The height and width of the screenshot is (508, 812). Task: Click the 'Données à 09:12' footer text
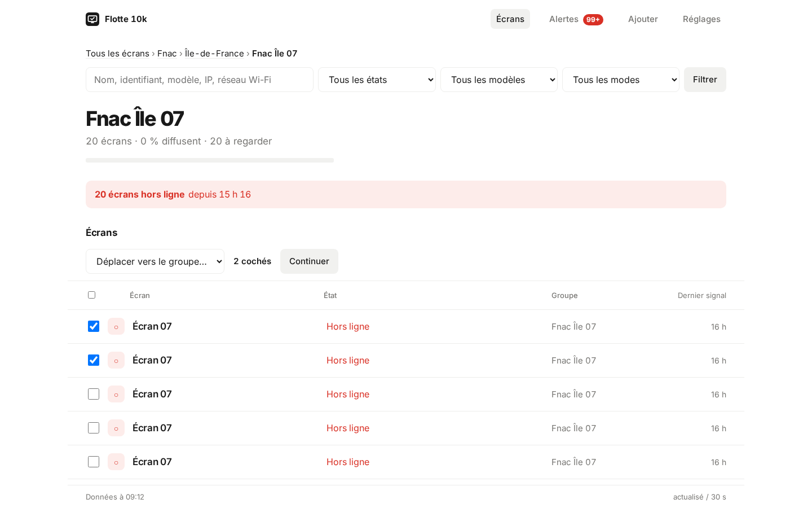tap(115, 497)
